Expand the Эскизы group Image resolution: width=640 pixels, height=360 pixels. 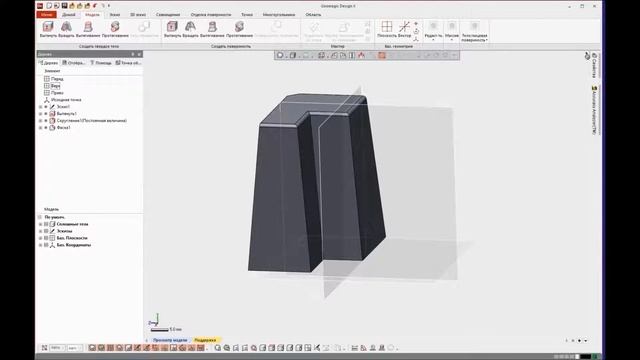[40, 231]
